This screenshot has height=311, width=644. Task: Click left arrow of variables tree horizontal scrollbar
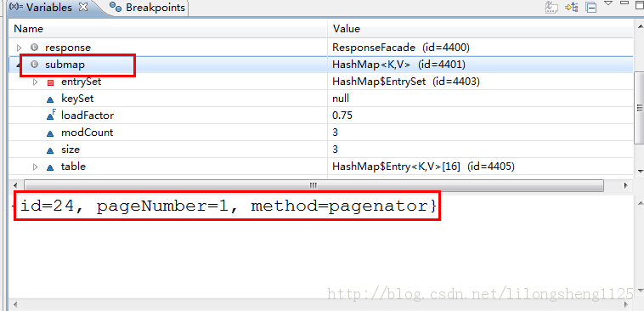[15, 186]
